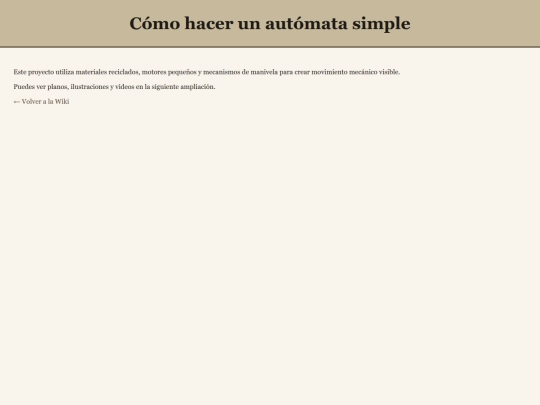Image resolution: width=540 pixels, height=405 pixels.
Task: Click the words "movimiento mecánico visible"
Action: point(356,72)
